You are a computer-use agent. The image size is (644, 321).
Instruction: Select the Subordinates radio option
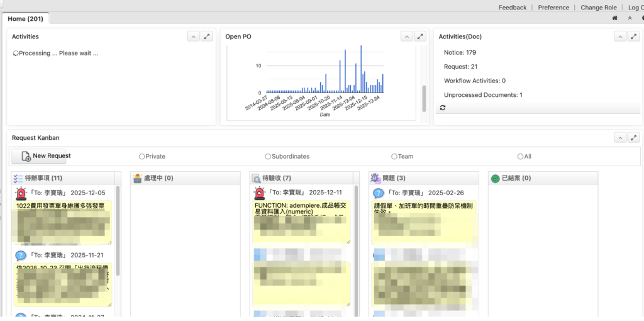tap(268, 156)
